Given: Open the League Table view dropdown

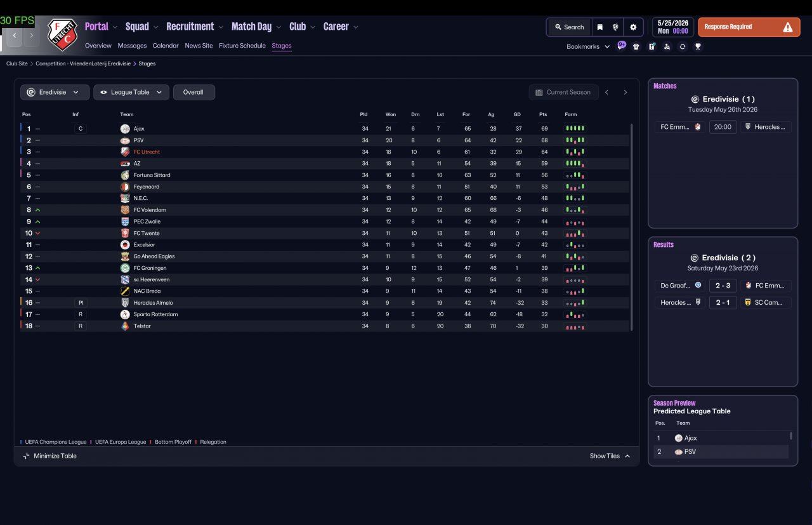Looking at the screenshot, I should (x=131, y=92).
